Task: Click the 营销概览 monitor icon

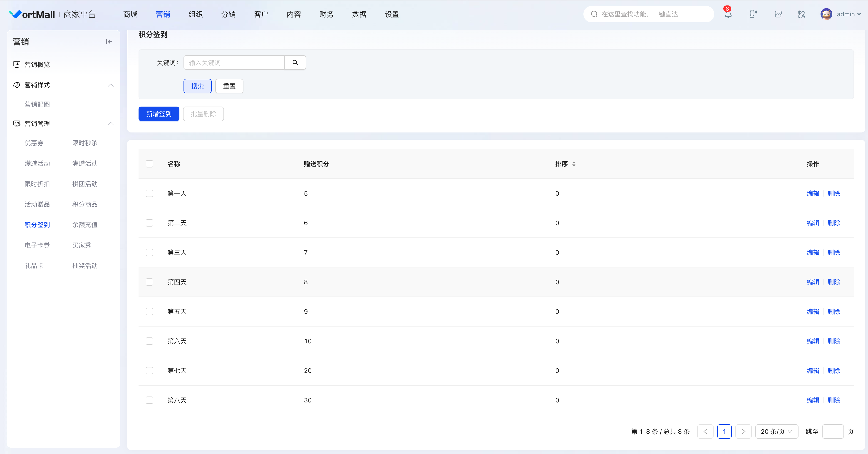Action: click(x=17, y=64)
